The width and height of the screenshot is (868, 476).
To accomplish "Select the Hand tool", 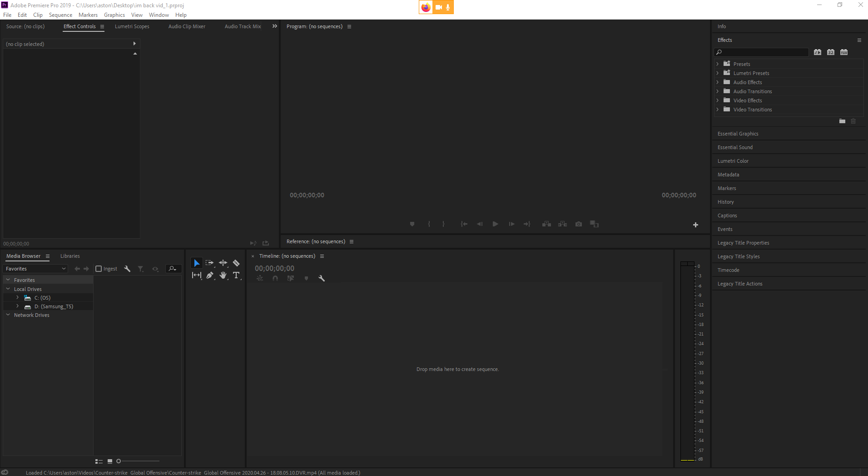I will click(223, 275).
